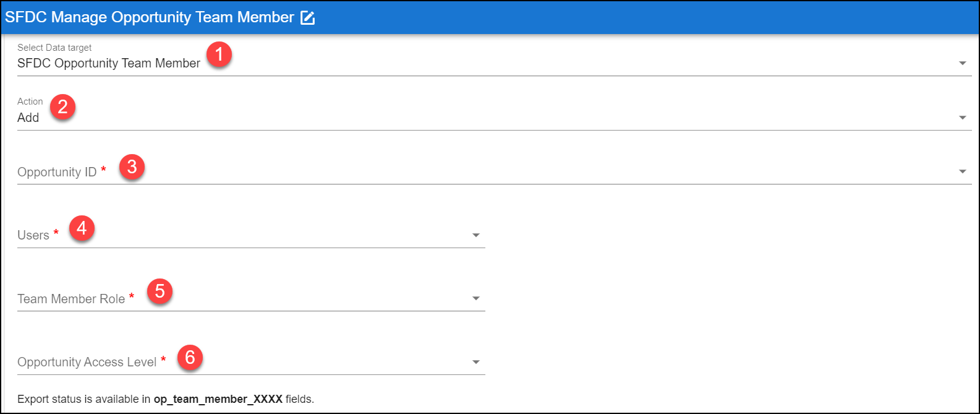Click red step marker number 6

(190, 357)
